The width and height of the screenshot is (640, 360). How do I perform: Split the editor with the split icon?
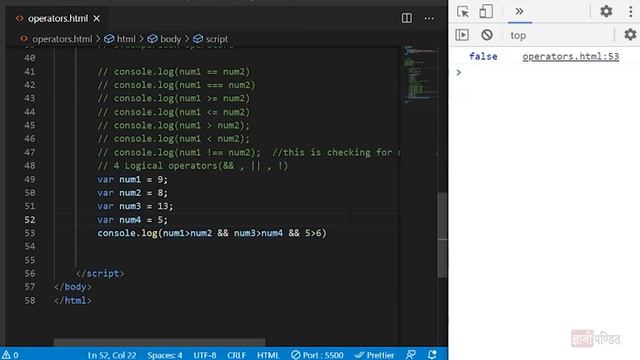(x=407, y=18)
